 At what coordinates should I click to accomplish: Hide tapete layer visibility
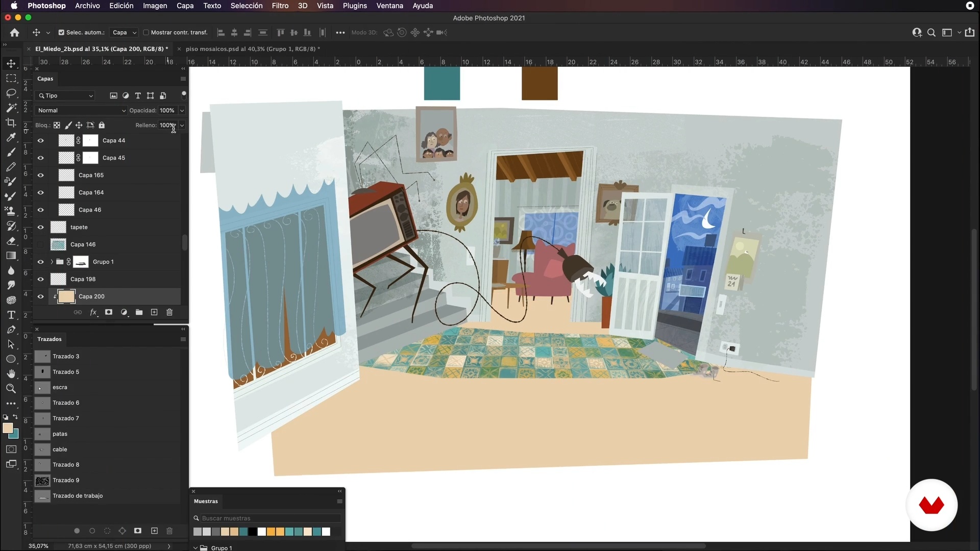pyautogui.click(x=40, y=228)
